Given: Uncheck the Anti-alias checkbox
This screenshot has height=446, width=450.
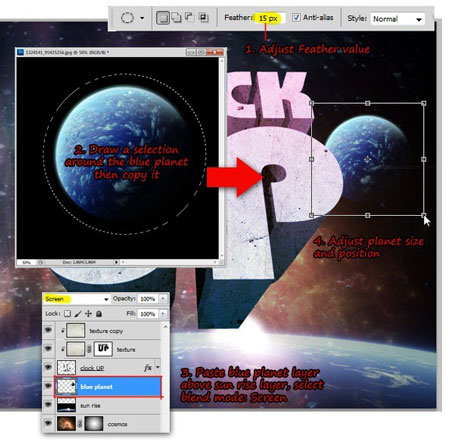Looking at the screenshot, I should coord(296,17).
